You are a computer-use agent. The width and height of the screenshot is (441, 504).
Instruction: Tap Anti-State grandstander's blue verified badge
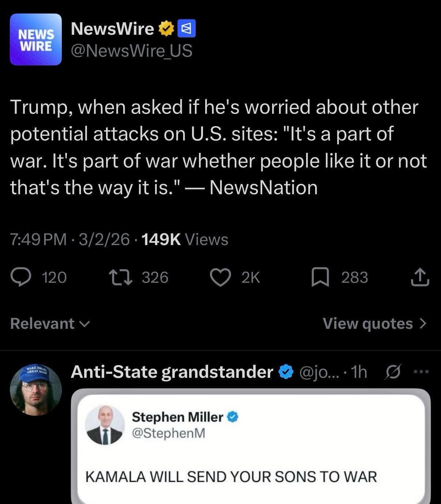tap(286, 372)
